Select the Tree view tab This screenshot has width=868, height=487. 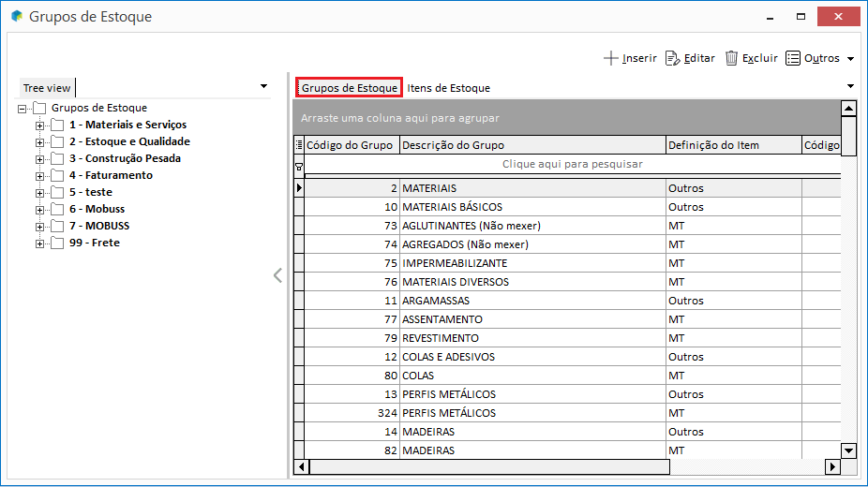[x=47, y=88]
